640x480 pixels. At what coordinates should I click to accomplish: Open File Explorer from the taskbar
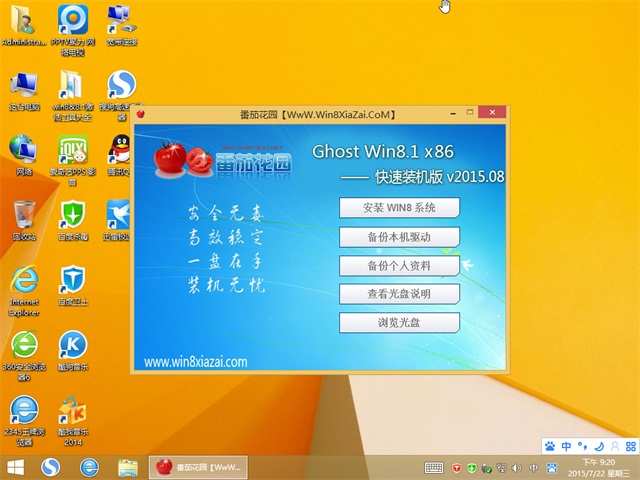pyautogui.click(x=127, y=467)
